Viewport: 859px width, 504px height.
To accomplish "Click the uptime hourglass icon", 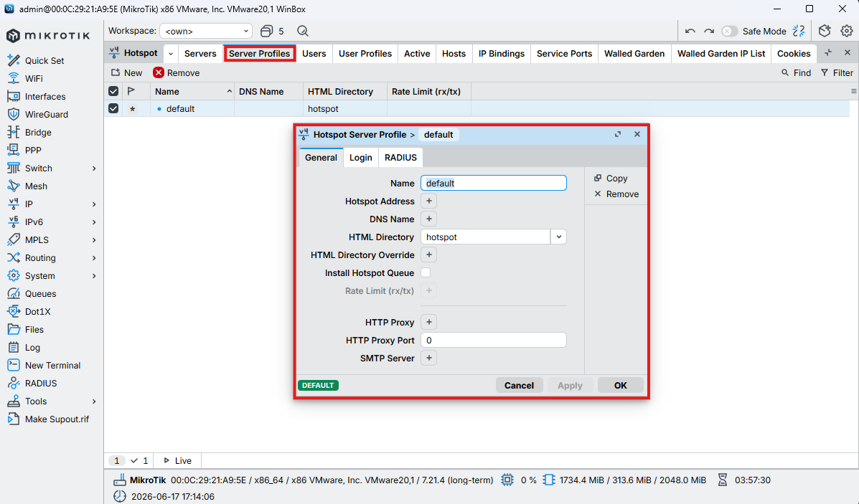I will [x=723, y=480].
